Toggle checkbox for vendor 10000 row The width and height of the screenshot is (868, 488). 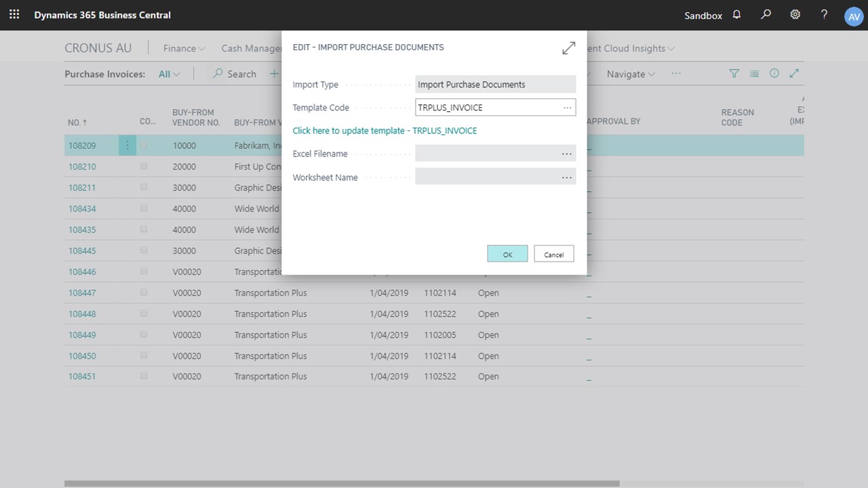point(144,145)
